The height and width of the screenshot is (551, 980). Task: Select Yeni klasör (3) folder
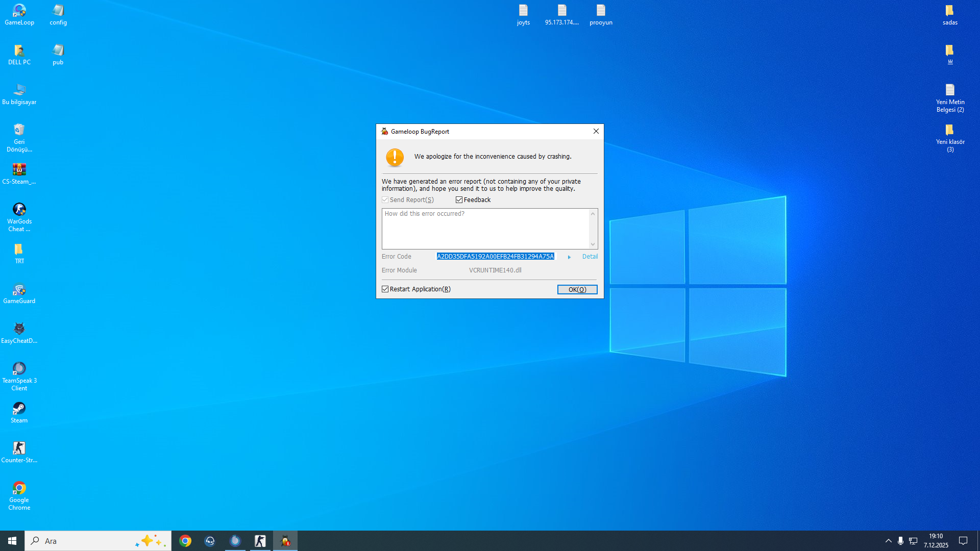(x=950, y=137)
